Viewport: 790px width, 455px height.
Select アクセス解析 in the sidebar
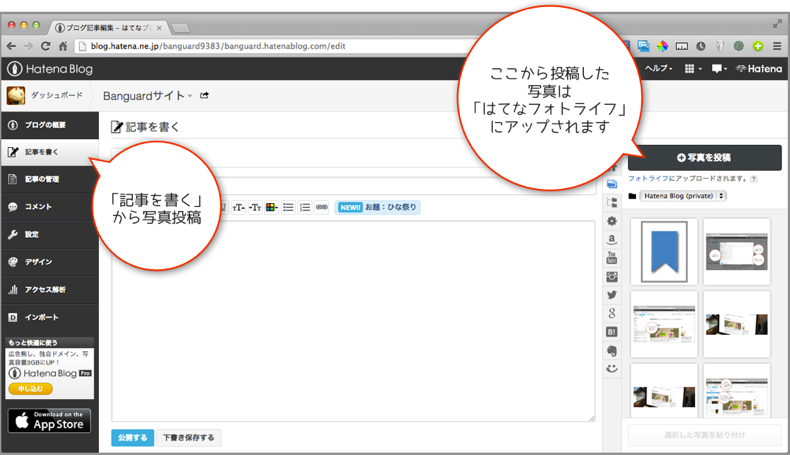50,290
